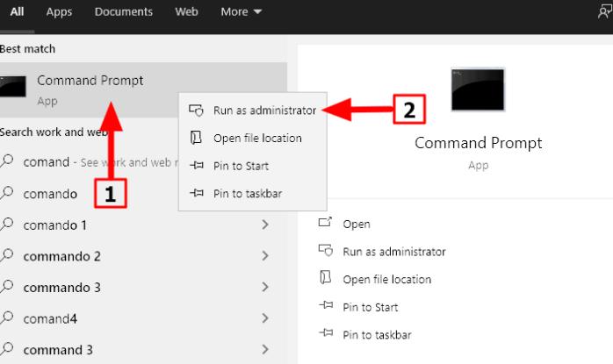The width and height of the screenshot is (613, 364).
Task: Click the large Command Prompt thumbnail icon
Action: pos(478,89)
